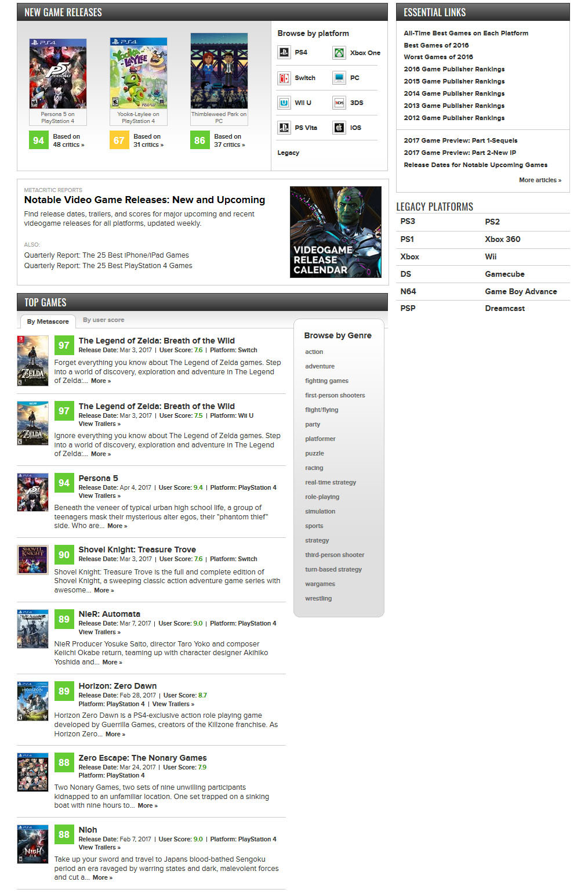
Task: Open All-Time Best Games on Each Platform
Action: click(x=466, y=33)
